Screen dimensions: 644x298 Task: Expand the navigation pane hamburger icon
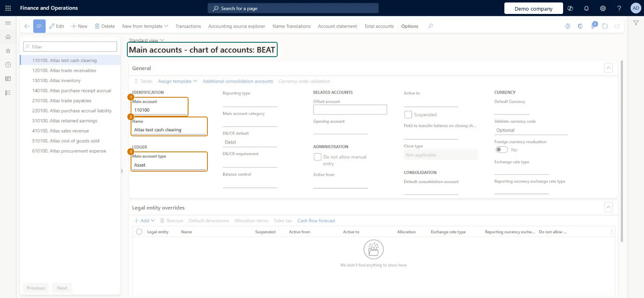[8, 23]
